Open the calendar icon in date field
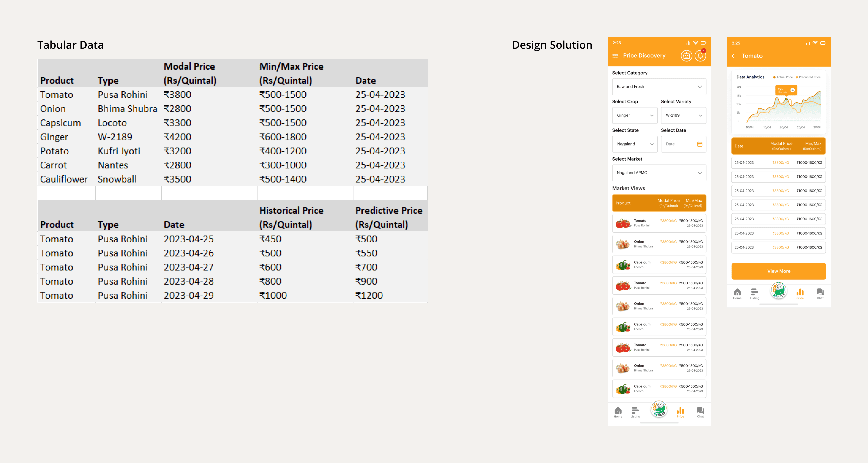This screenshot has height=463, width=868. (699, 144)
